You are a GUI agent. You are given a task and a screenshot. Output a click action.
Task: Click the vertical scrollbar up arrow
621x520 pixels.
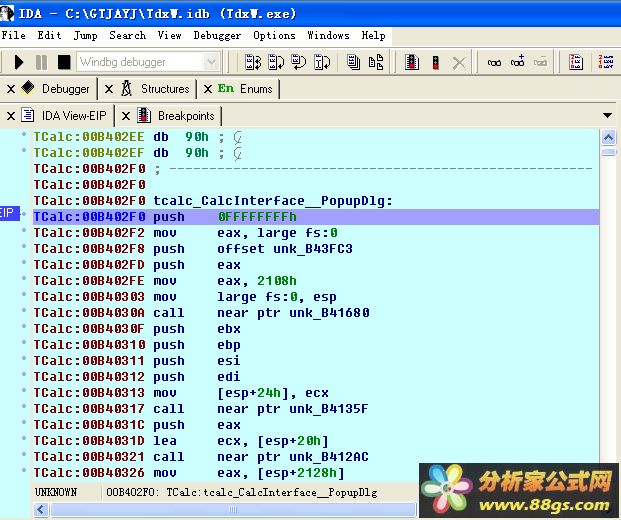(x=608, y=138)
